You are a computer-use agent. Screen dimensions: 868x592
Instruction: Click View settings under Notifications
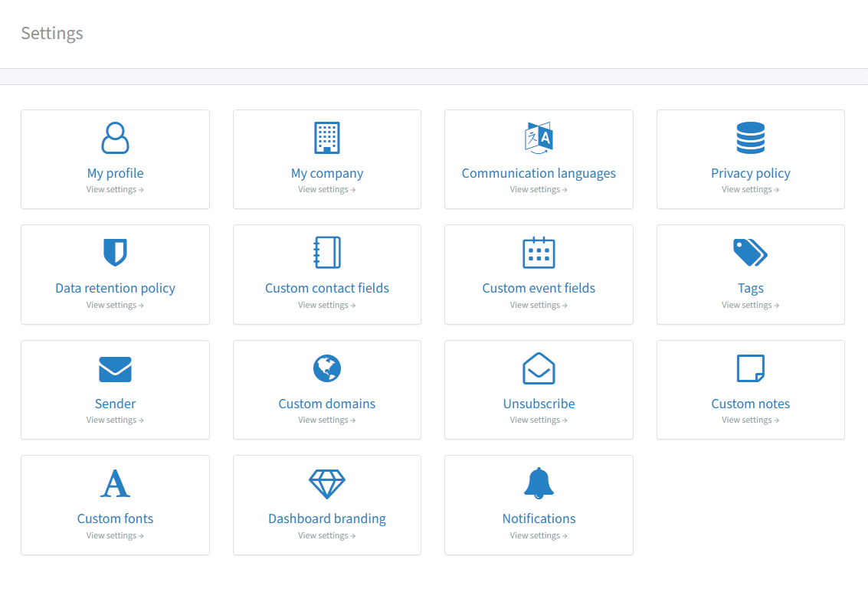click(x=539, y=535)
